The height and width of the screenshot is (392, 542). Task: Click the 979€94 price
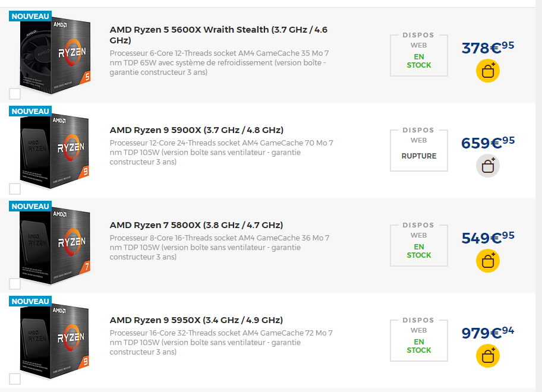[488, 332]
